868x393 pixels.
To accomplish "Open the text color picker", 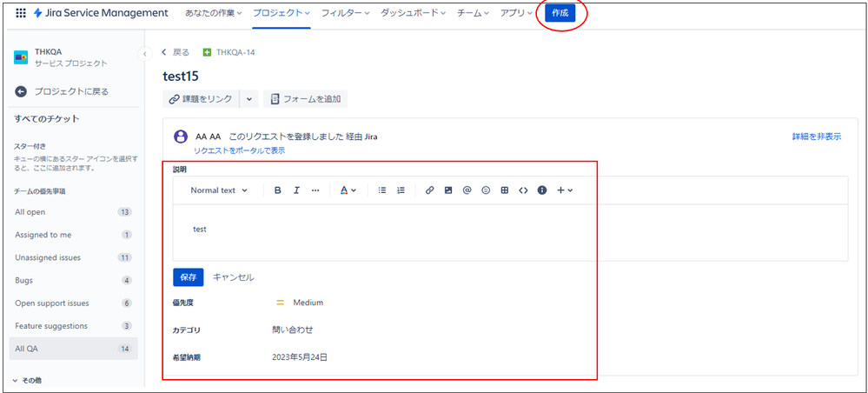I will pyautogui.click(x=348, y=190).
